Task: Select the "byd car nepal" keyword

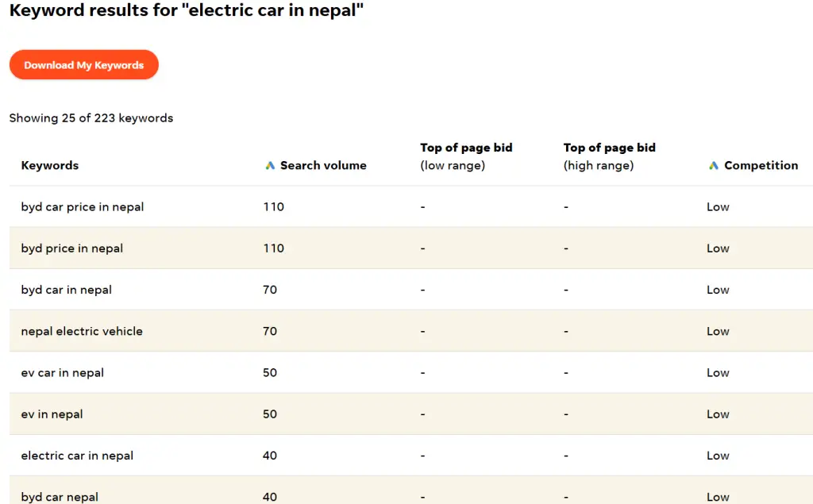Action: pyautogui.click(x=60, y=497)
